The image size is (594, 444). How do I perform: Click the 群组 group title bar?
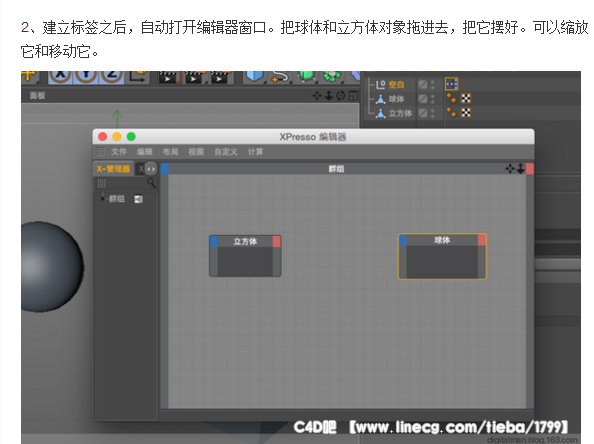[x=336, y=169]
